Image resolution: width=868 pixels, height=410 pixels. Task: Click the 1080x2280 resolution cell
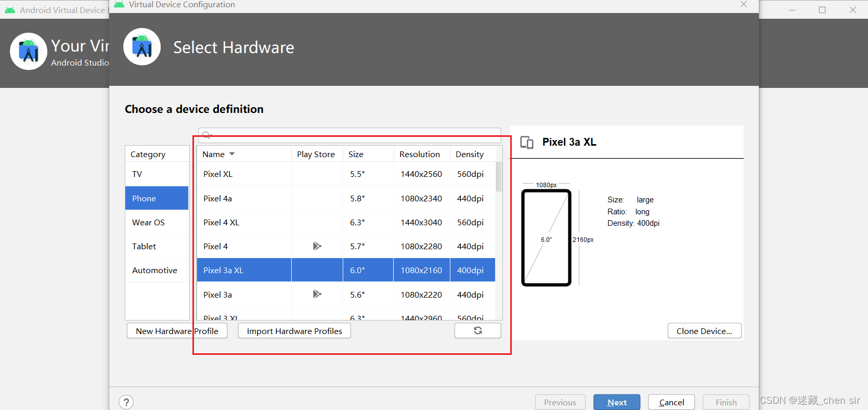[x=421, y=246]
